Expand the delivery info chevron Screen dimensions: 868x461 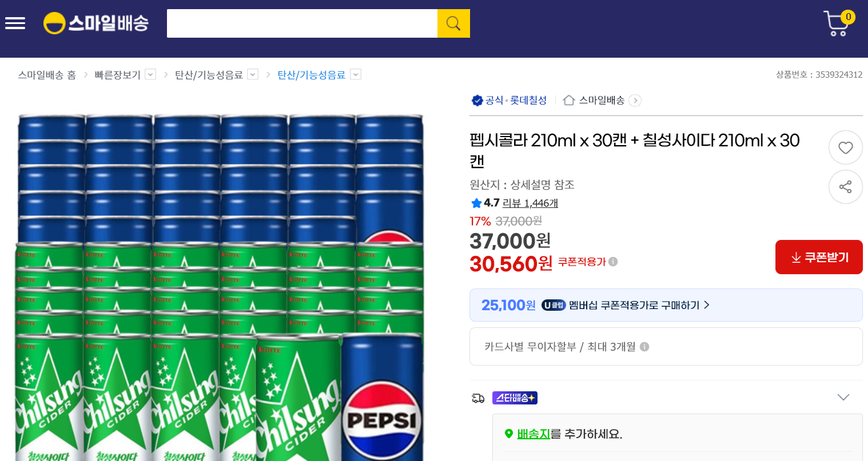tap(843, 398)
